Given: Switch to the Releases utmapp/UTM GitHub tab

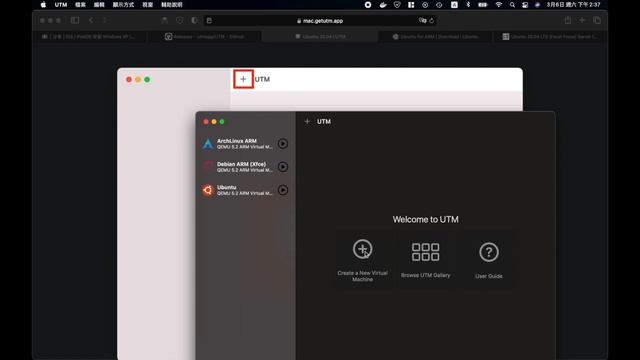Looking at the screenshot, I should coord(205,36).
